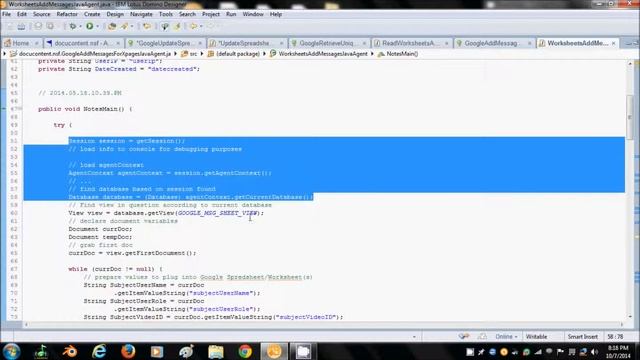The image size is (640, 360).
Task: Switch to the GoogleRetrieveUniq... tab
Action: [329, 43]
